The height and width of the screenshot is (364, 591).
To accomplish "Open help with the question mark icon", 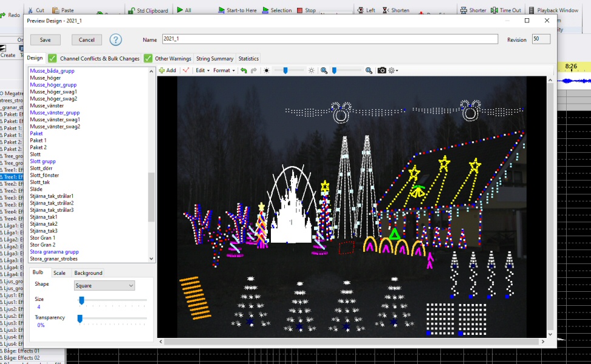I will tap(116, 39).
